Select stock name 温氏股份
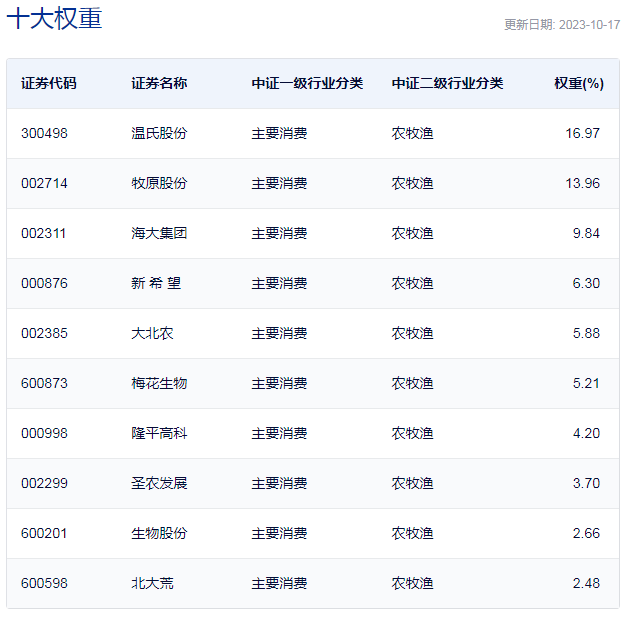This screenshot has height=617, width=628. (x=159, y=133)
